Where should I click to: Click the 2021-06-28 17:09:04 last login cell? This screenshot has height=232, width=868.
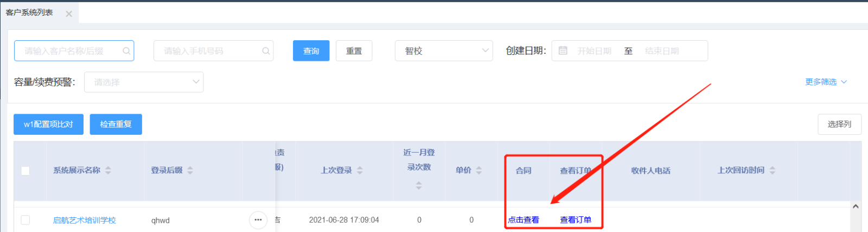[x=344, y=220]
